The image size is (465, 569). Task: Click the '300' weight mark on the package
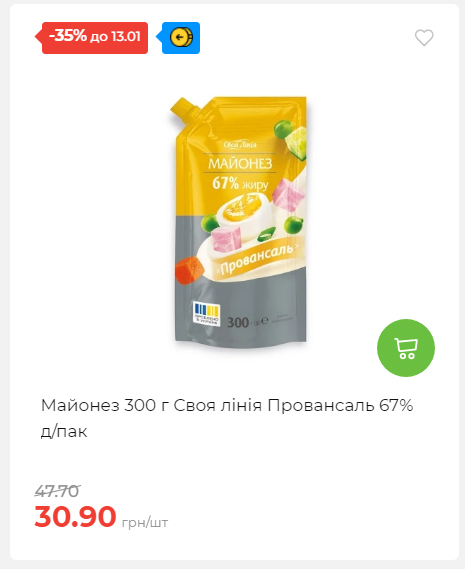(x=238, y=322)
